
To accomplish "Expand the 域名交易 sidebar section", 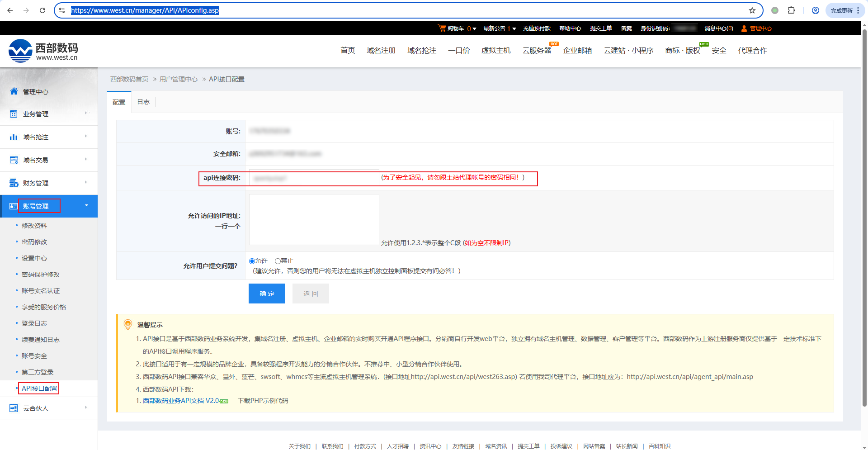I will (49, 160).
